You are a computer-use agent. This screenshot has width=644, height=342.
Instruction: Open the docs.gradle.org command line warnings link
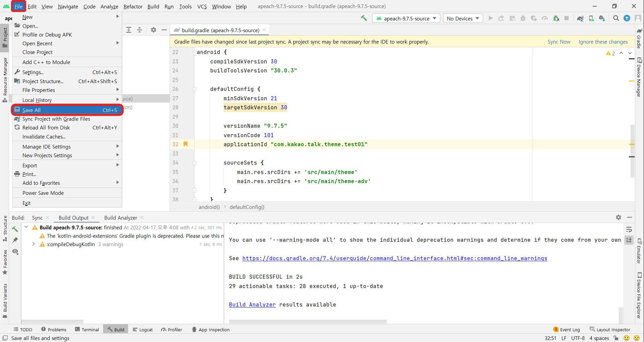tap(395, 258)
